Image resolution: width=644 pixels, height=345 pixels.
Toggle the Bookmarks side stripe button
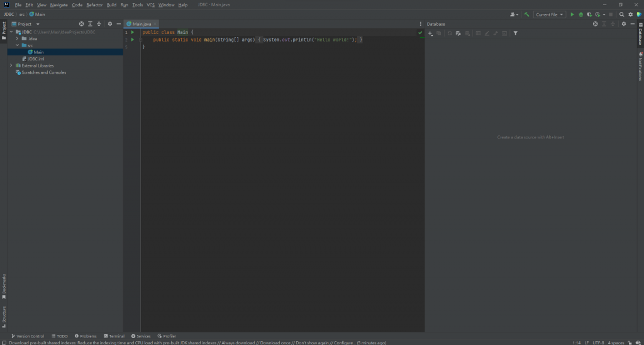[x=4, y=286]
